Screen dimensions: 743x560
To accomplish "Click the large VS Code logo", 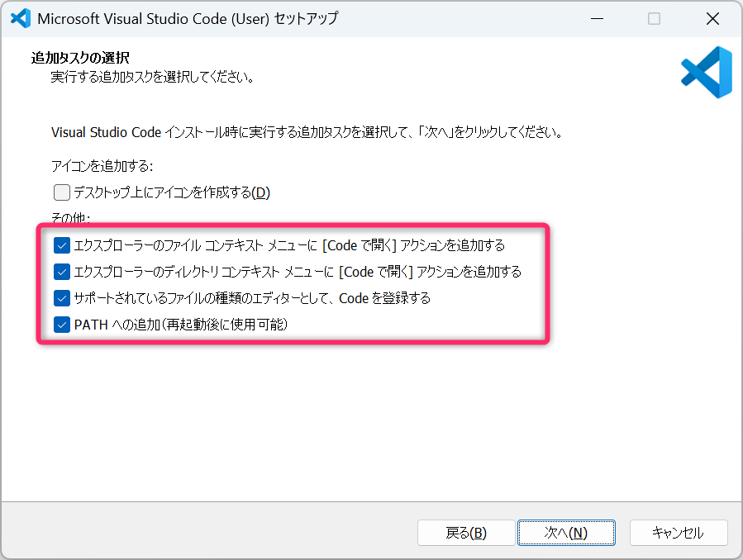I will [x=707, y=73].
